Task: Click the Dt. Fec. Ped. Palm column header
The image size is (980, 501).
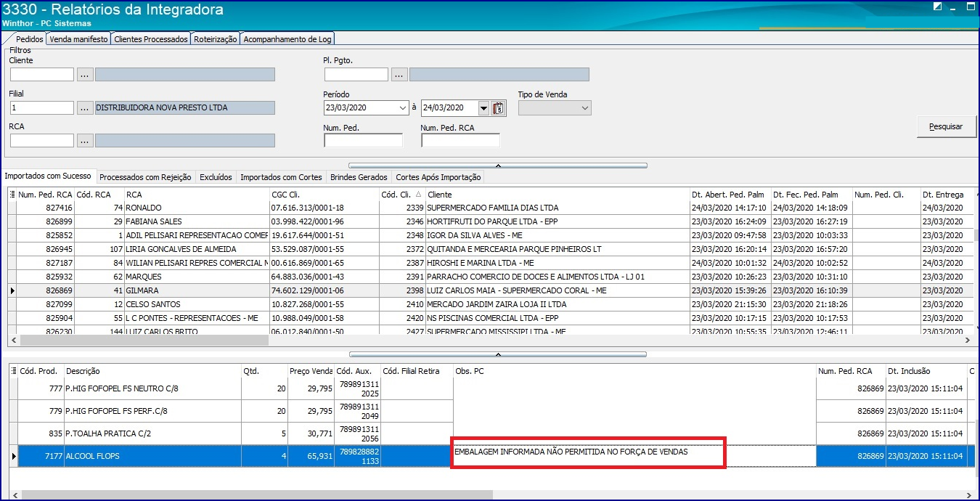Action: pos(811,195)
